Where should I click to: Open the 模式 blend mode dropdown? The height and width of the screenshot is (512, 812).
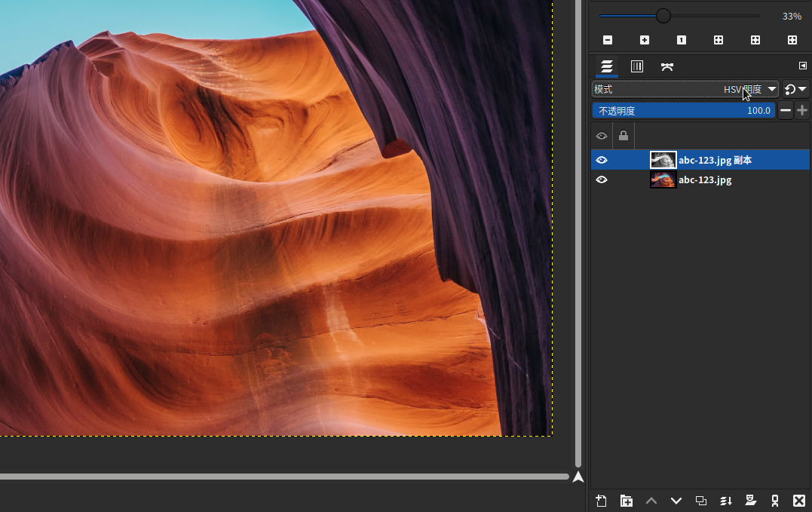[685, 90]
